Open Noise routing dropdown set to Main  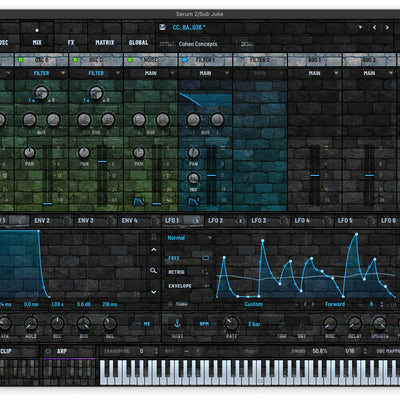tap(151, 73)
